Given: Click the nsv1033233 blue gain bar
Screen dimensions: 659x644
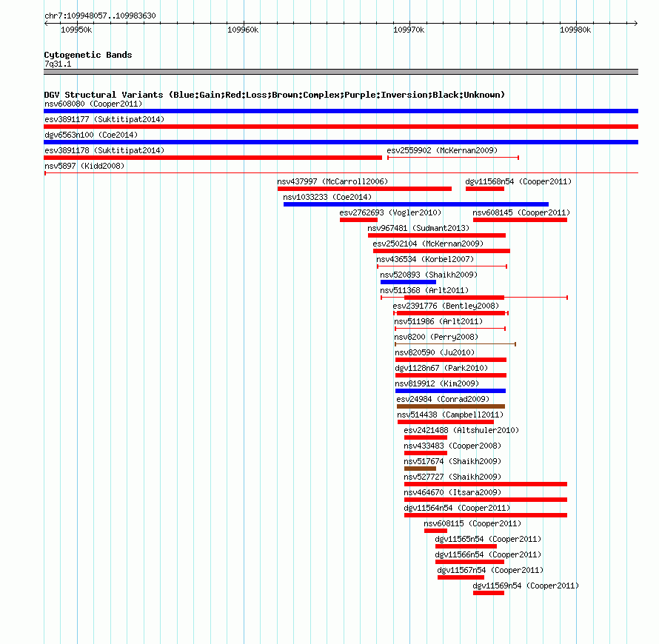Looking at the screenshot, I should (x=416, y=204).
